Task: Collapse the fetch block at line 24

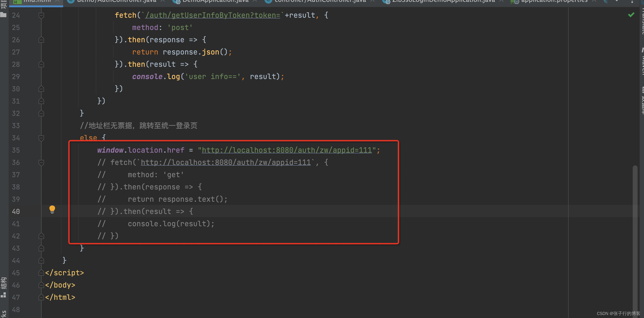Action: click(41, 15)
